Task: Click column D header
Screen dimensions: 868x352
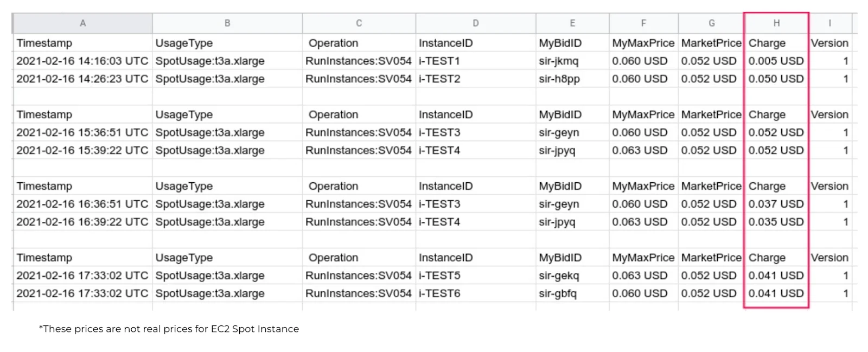Action: pyautogui.click(x=475, y=23)
